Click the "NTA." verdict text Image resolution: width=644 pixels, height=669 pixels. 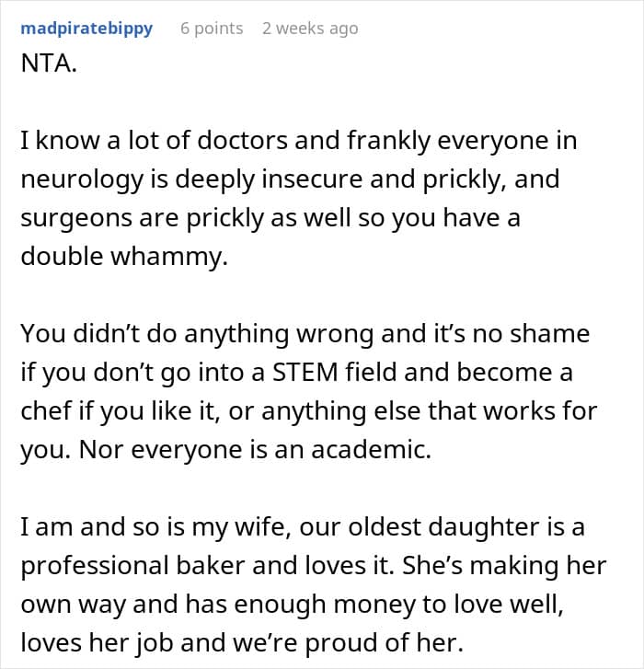pyautogui.click(x=48, y=69)
